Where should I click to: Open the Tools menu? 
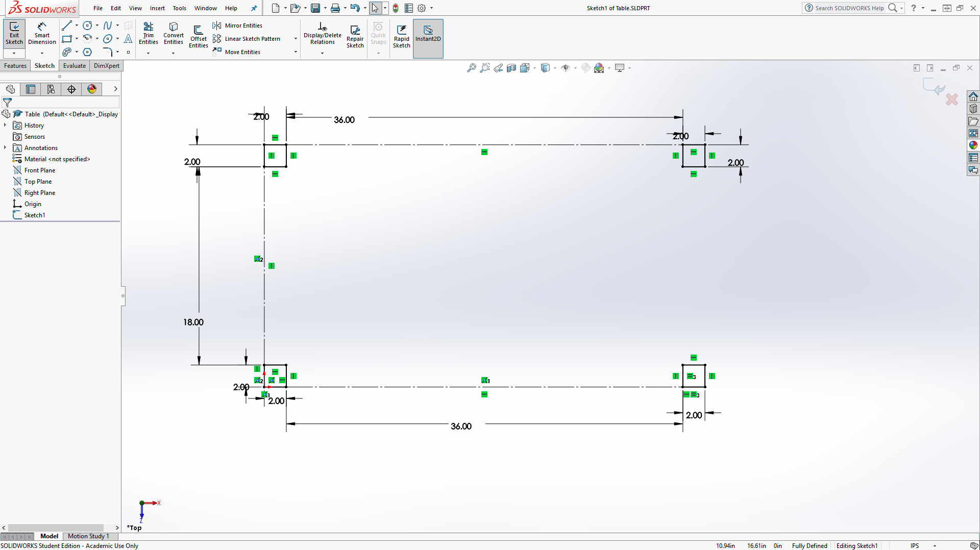click(179, 8)
